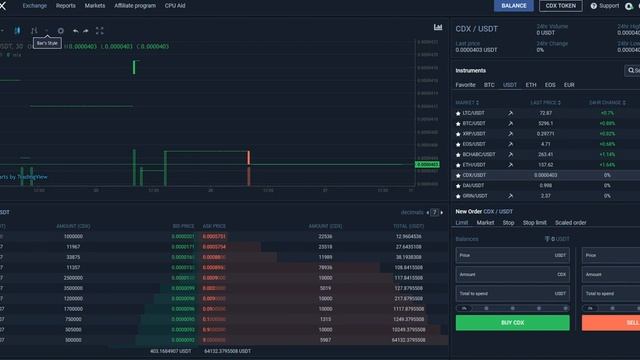The image size is (640, 360).
Task: Switch instruments to EOS tab
Action: point(550,85)
